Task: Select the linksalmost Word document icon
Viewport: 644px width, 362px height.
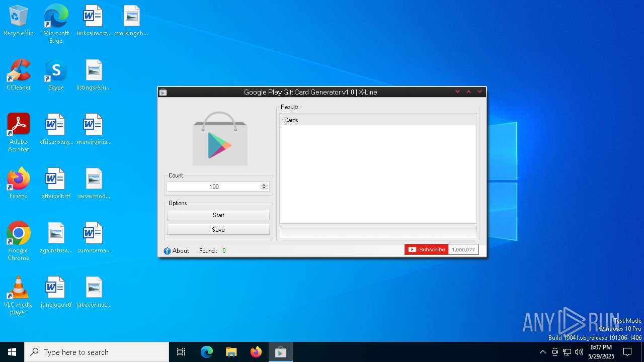Action: 94,21
